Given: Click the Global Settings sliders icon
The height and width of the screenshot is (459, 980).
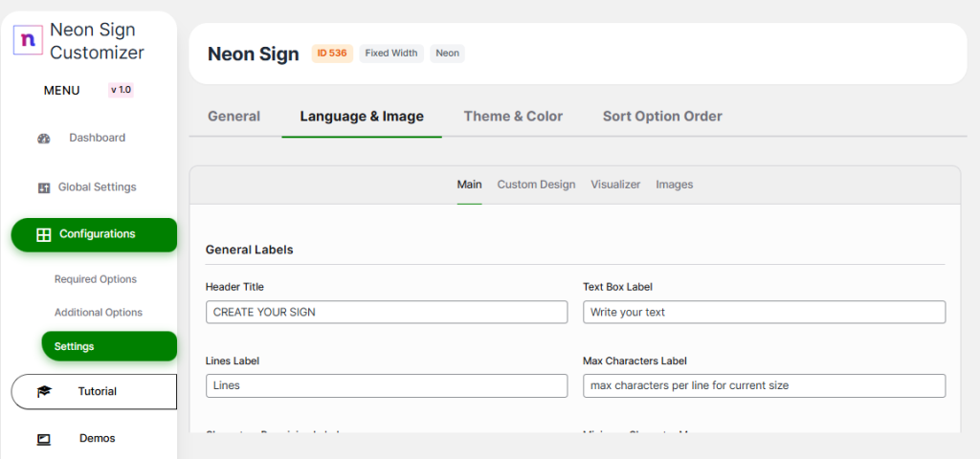Looking at the screenshot, I should tap(43, 187).
